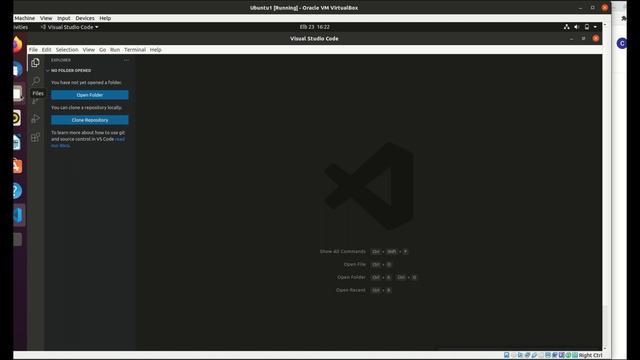Open the Run menu in VS Code
The height and width of the screenshot is (360, 640).
tap(115, 50)
